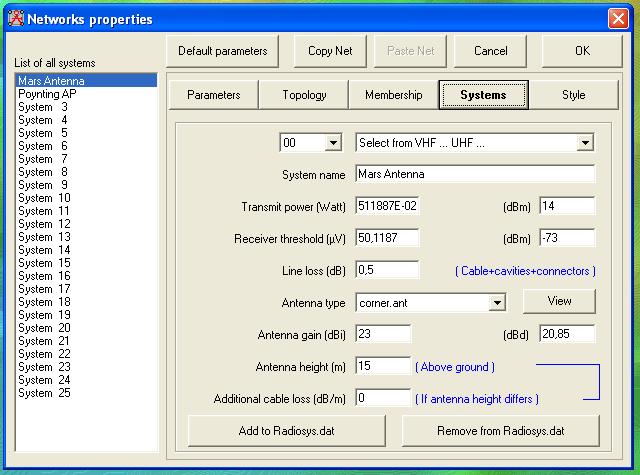Click the Copy Net button
Screen dimensions: 640x475
[330, 51]
